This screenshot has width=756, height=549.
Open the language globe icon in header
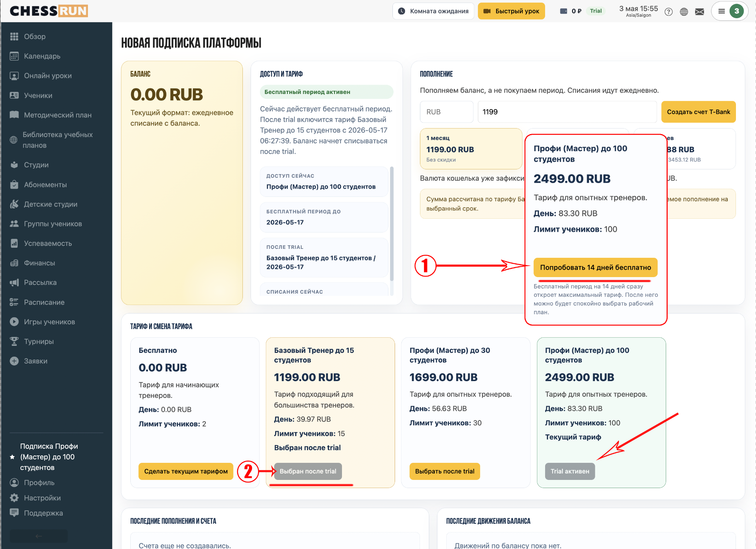point(684,12)
